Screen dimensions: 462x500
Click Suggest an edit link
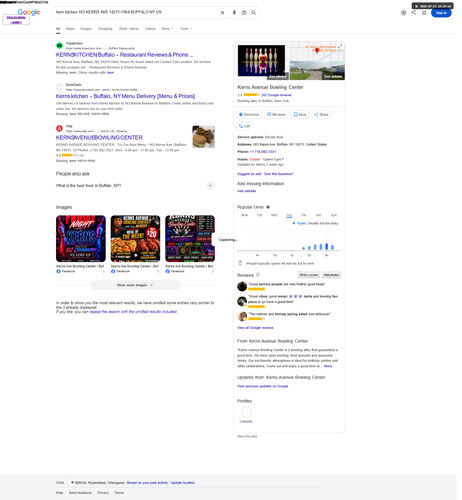249,174
